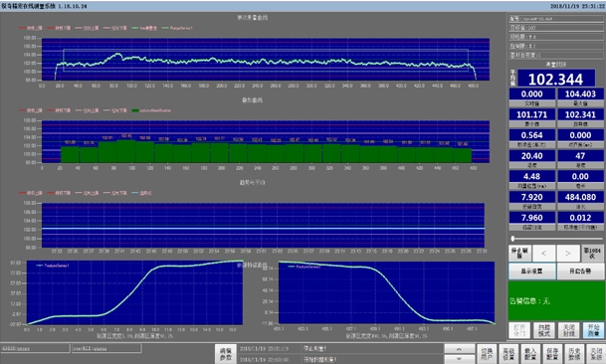Click the value 20.40
This screenshot has width=606, height=364.
click(531, 156)
